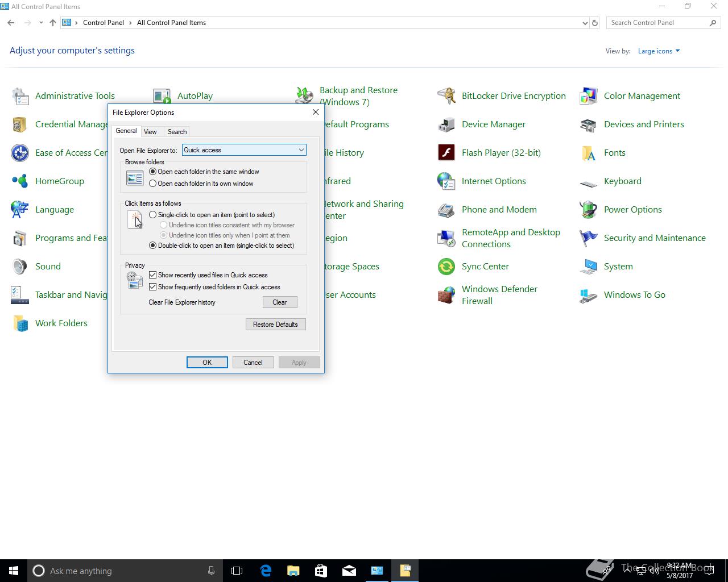728x582 pixels.
Task: Expand the chevron after Control Panel in breadcrumb
Action: (131, 23)
